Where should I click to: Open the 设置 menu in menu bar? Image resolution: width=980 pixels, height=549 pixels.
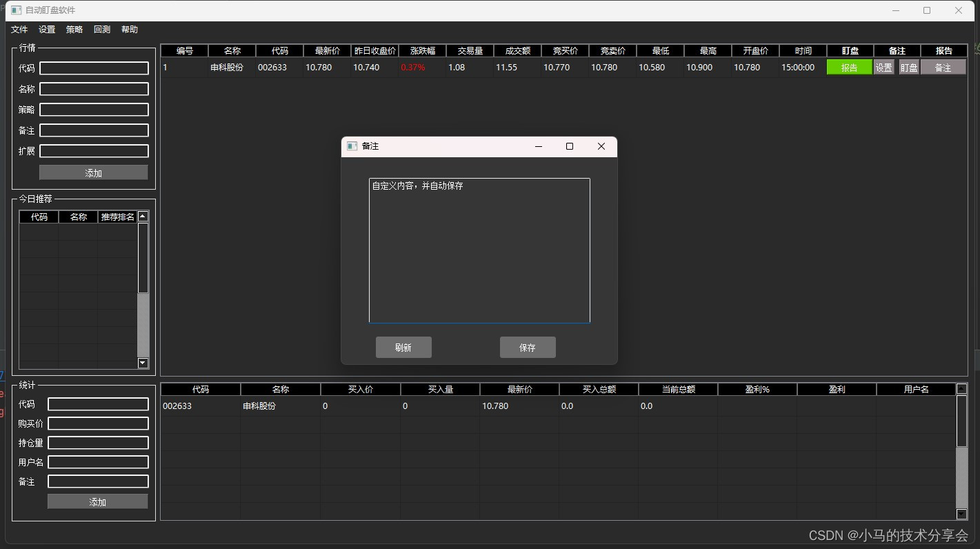click(x=47, y=30)
